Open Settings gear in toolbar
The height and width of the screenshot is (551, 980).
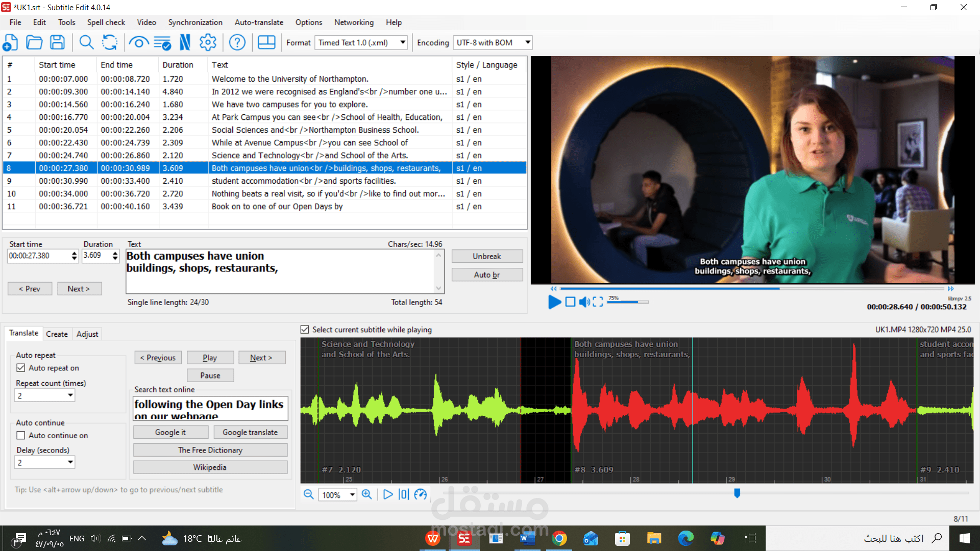pyautogui.click(x=208, y=42)
